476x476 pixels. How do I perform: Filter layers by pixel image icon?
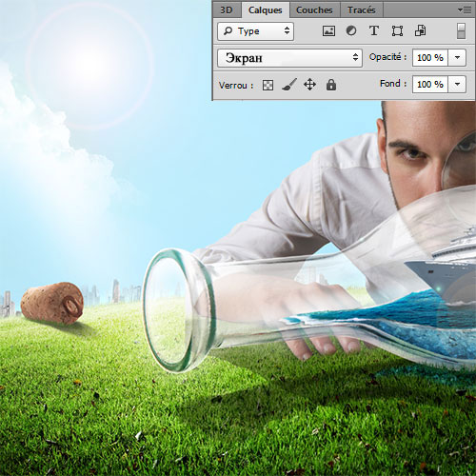(x=328, y=31)
